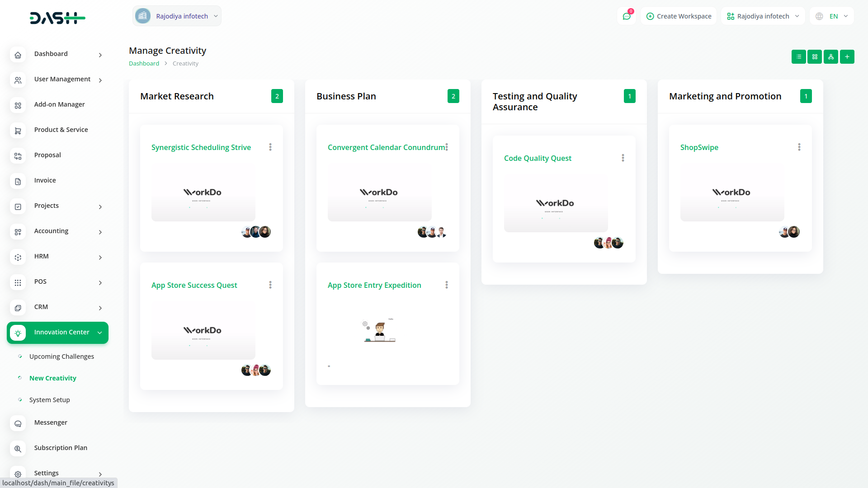Screen dimensions: 868x488
Task: Click the plus icon to add creativity
Action: pyautogui.click(x=847, y=57)
